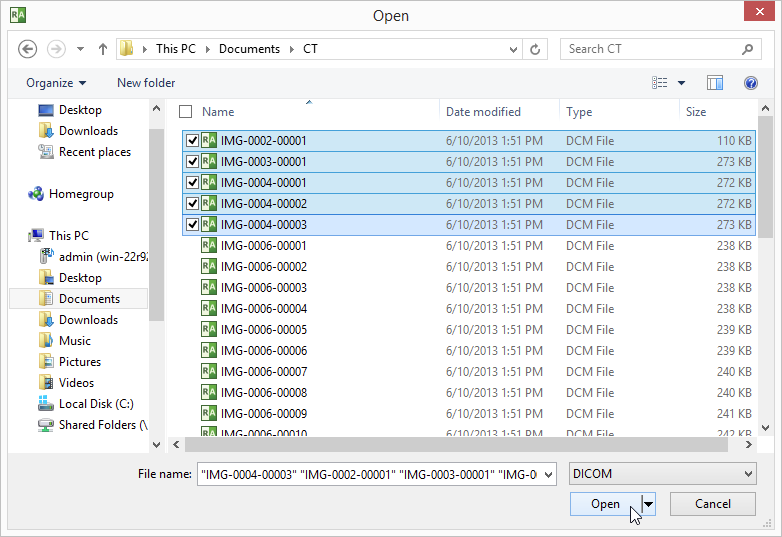This screenshot has width=782, height=537.
Task: Click the New folder button
Action: point(146,83)
